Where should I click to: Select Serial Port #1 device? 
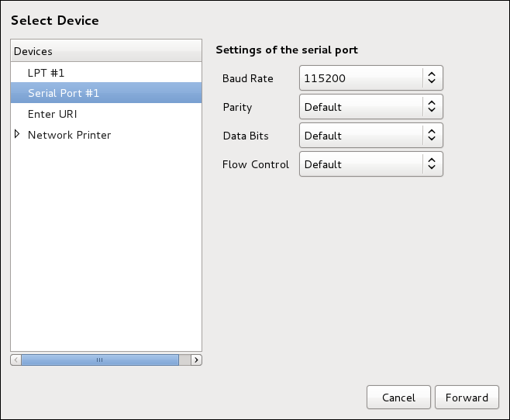[106, 93]
